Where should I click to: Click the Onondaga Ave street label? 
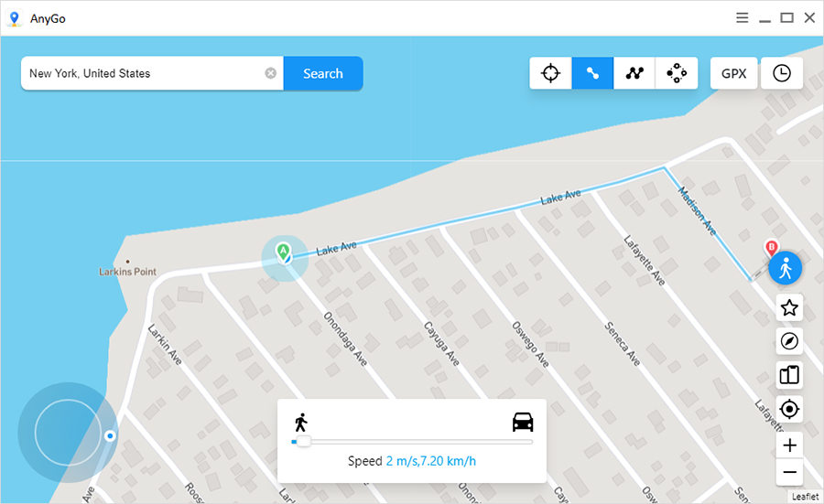(345, 339)
